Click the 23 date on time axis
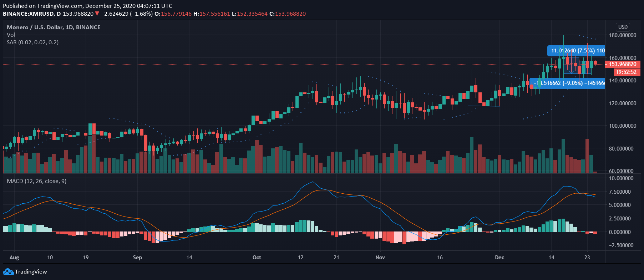Screen dimensions: 644x280 (x=587, y=258)
